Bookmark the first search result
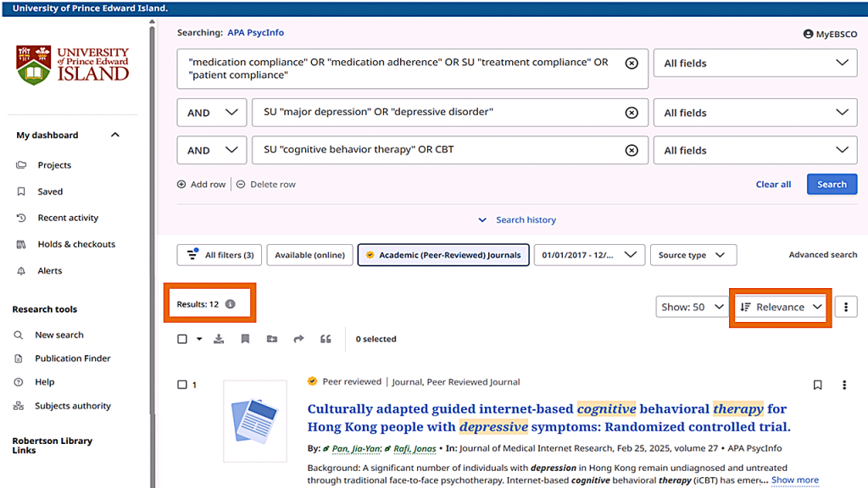The height and width of the screenshot is (488, 868). point(817,385)
